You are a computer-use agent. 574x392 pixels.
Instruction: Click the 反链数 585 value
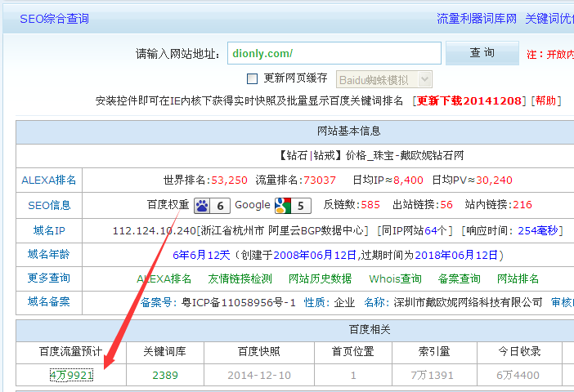click(370, 205)
